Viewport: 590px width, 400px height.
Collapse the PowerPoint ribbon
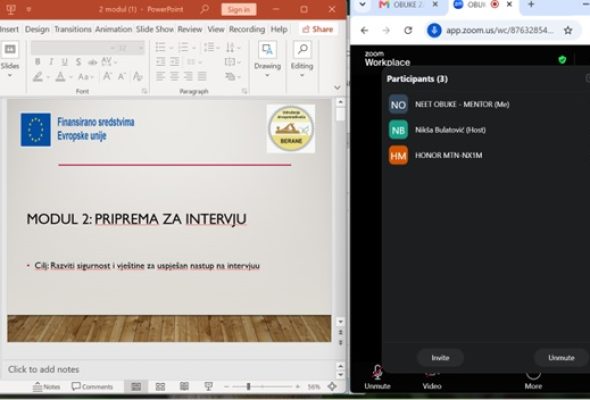(x=337, y=88)
